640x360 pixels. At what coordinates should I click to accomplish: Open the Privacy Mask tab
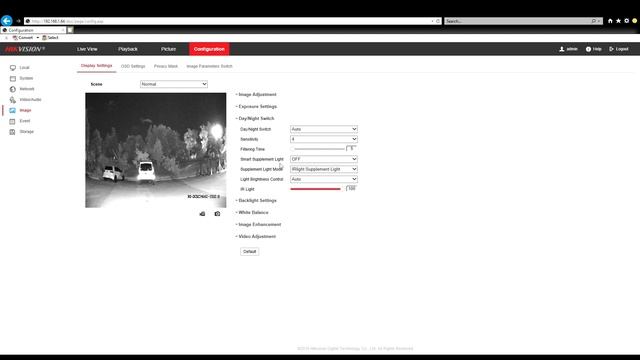(x=166, y=66)
